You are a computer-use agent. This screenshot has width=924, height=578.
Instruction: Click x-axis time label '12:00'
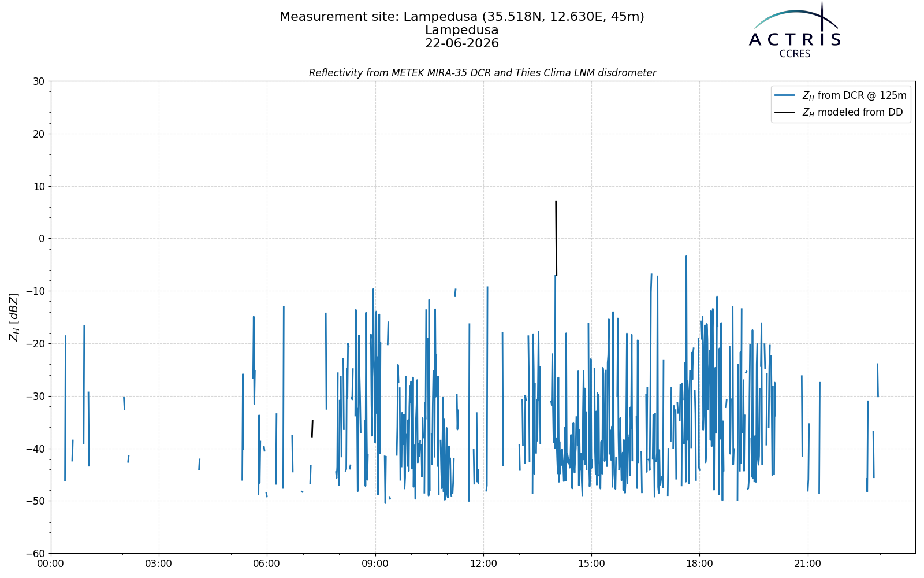tap(483, 564)
